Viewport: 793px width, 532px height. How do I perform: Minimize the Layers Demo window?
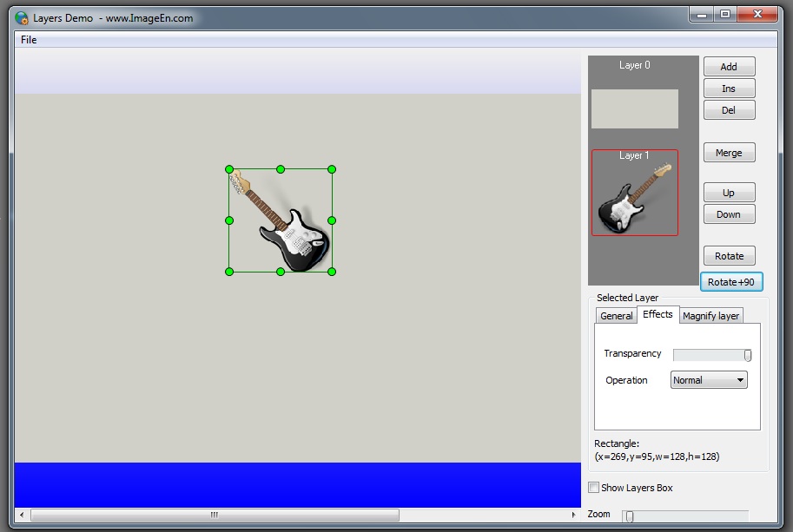pyautogui.click(x=702, y=15)
